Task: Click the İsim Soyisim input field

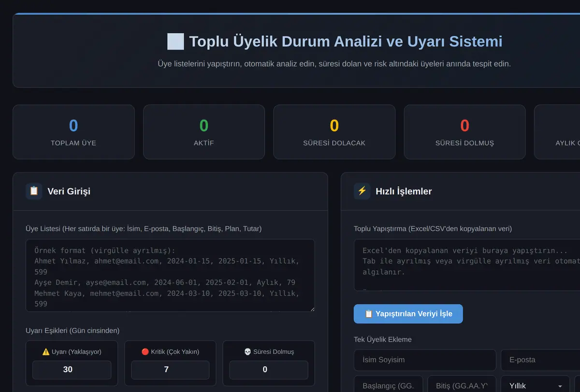Action: pos(425,360)
